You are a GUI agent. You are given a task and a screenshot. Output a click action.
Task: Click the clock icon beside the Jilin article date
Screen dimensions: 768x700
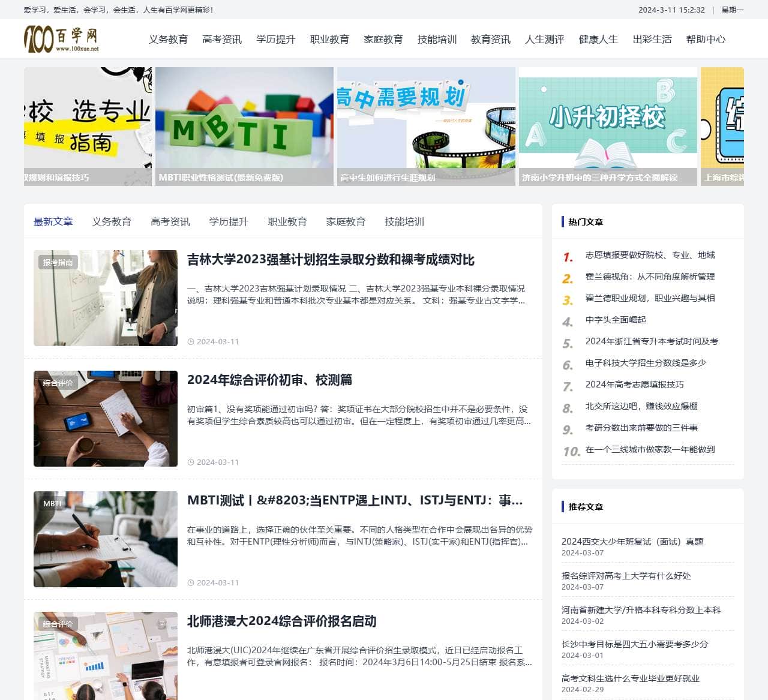(x=191, y=341)
